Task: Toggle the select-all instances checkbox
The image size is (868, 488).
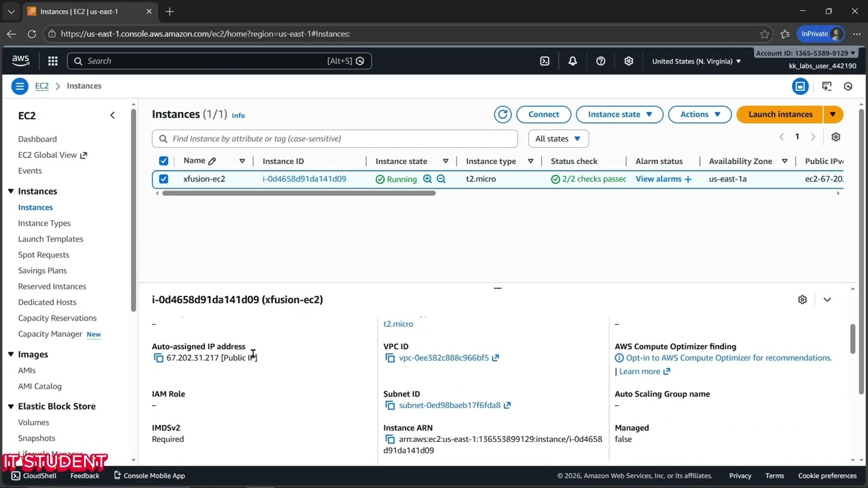Action: [163, 161]
